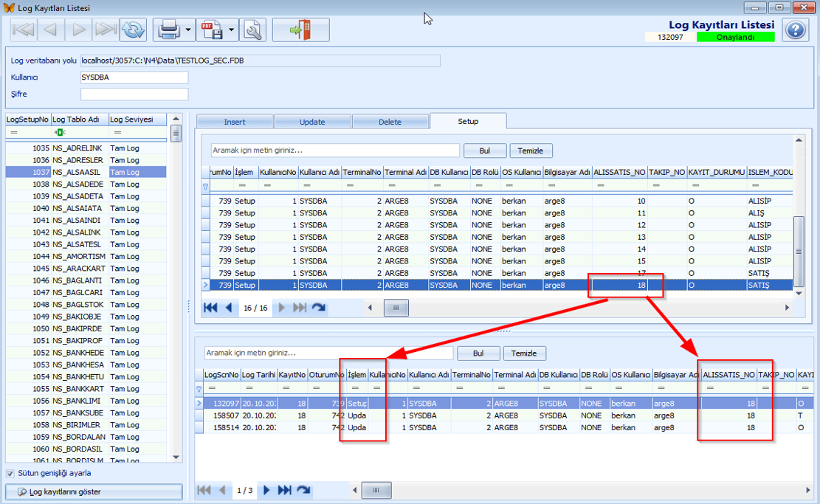The height and width of the screenshot is (504, 820).
Task: Go to first record in upper grid navigator
Action: (x=210, y=308)
